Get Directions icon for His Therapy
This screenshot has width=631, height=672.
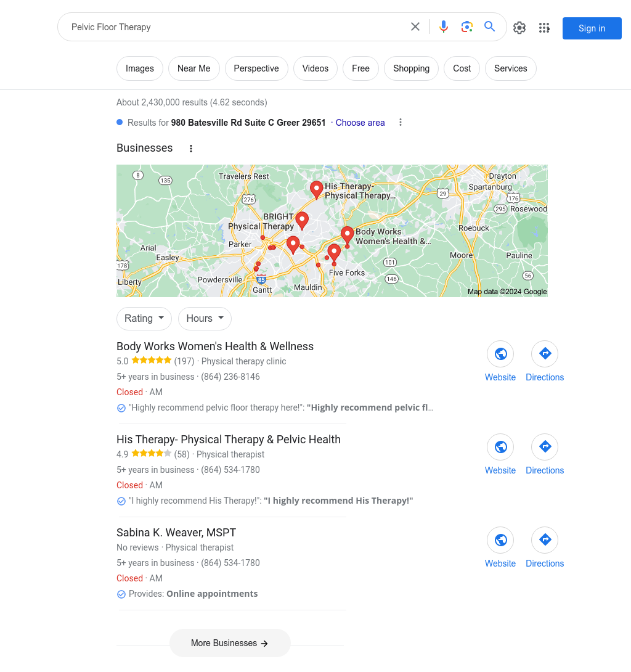(545, 446)
